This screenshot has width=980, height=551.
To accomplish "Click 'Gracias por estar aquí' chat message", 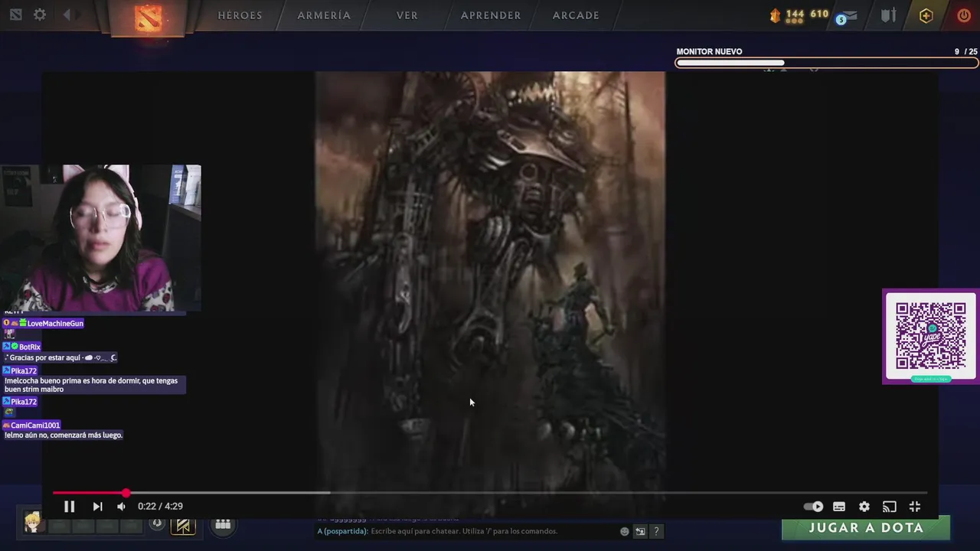I will click(61, 358).
